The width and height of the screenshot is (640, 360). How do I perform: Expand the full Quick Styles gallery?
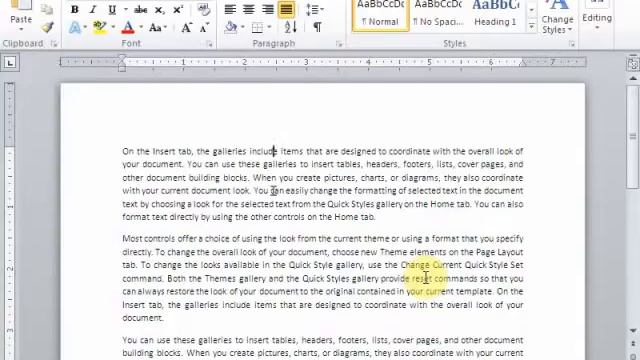[x=531, y=26]
